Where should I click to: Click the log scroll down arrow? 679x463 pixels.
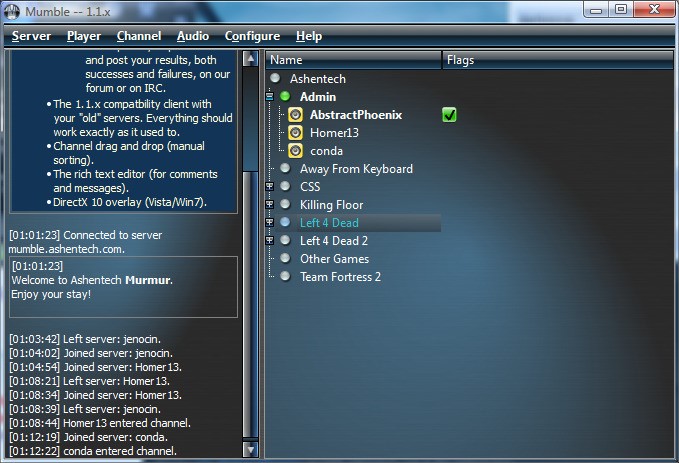click(250, 450)
